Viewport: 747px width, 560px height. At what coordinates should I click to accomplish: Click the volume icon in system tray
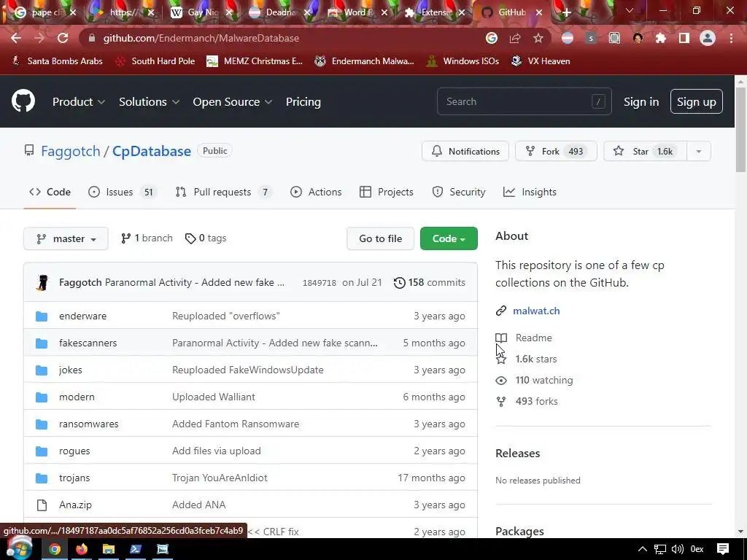(677, 549)
